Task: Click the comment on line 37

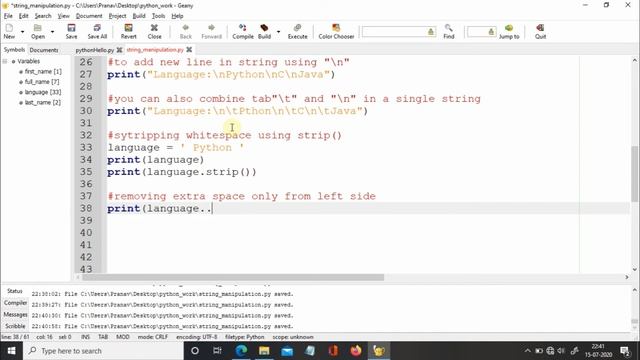Action: 242,196
